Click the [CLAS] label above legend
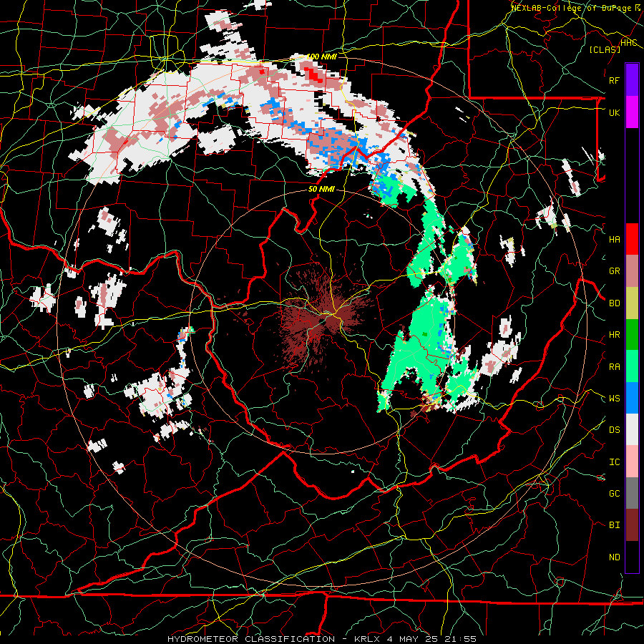The image size is (644, 644). [605, 49]
